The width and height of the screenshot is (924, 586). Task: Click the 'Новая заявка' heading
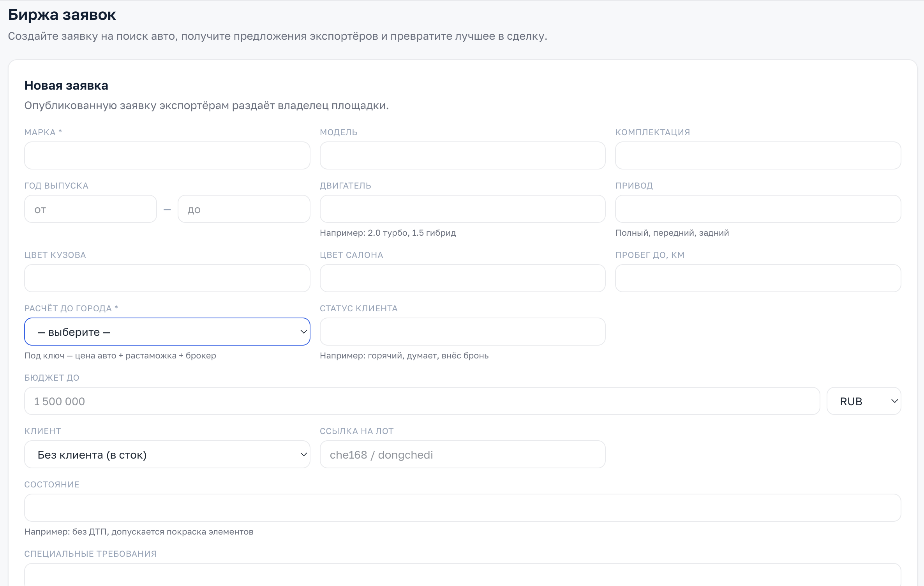click(66, 85)
